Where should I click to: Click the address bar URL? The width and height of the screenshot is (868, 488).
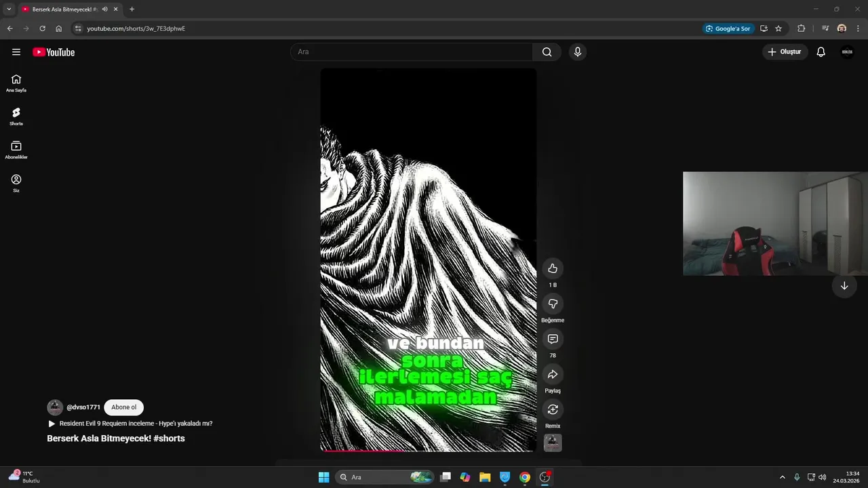point(136,28)
